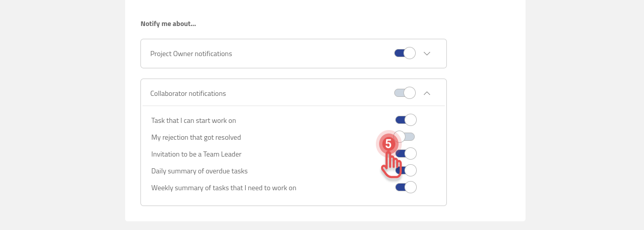This screenshot has height=230, width=644.
Task: Collapse the Collaborator notifications section chevron
Action: point(427,93)
